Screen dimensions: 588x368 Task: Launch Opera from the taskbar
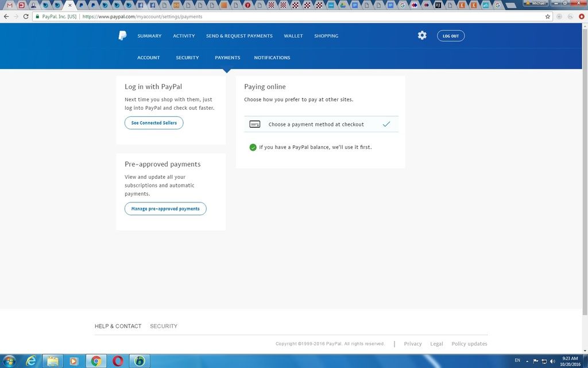118,361
